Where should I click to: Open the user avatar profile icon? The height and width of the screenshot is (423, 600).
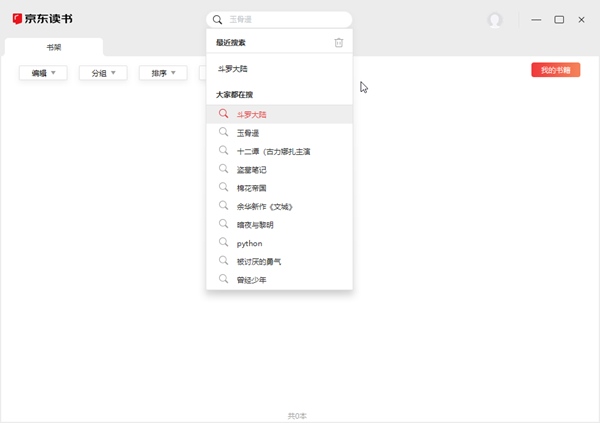[x=495, y=20]
